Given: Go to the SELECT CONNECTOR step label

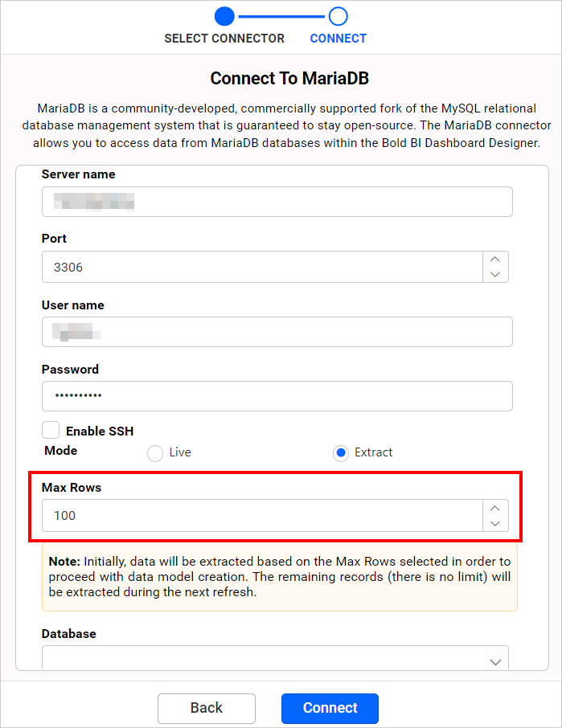Looking at the screenshot, I should pos(224,38).
